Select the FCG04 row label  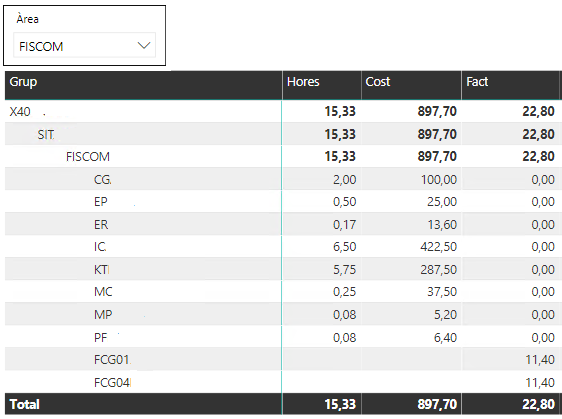(113, 383)
